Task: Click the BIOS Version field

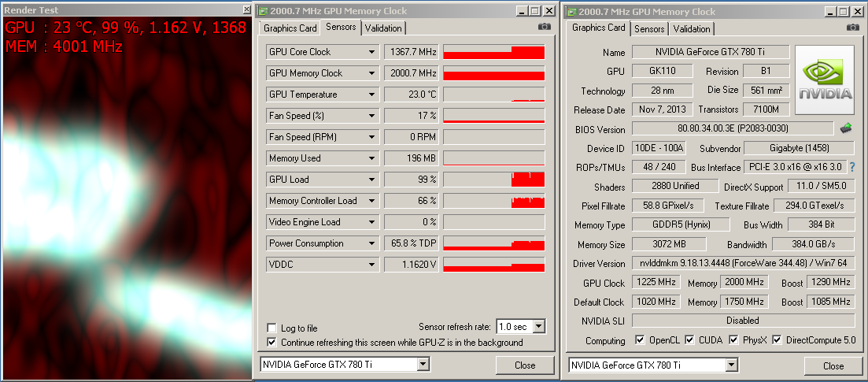Action: 733,128
